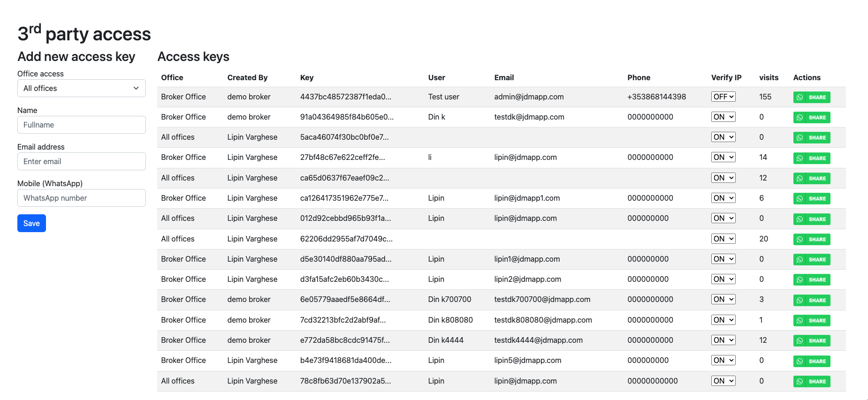Share the Din k808080 access key
868x400 pixels.
(811, 320)
